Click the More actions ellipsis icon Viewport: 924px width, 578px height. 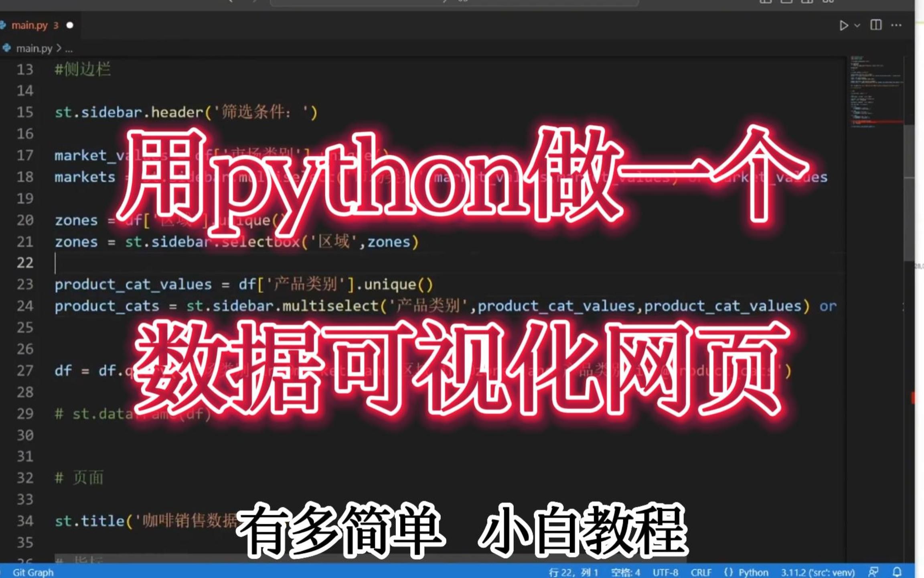point(898,24)
